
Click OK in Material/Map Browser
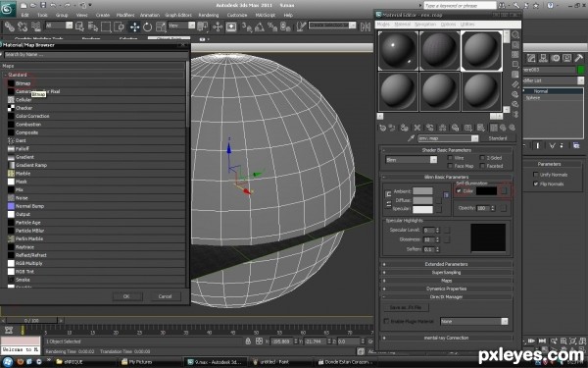pyautogui.click(x=126, y=296)
